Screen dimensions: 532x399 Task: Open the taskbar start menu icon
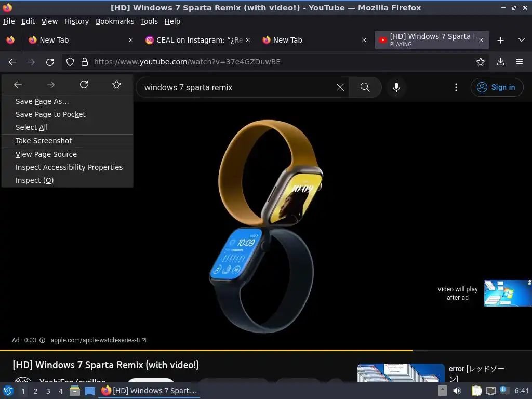(x=8, y=391)
